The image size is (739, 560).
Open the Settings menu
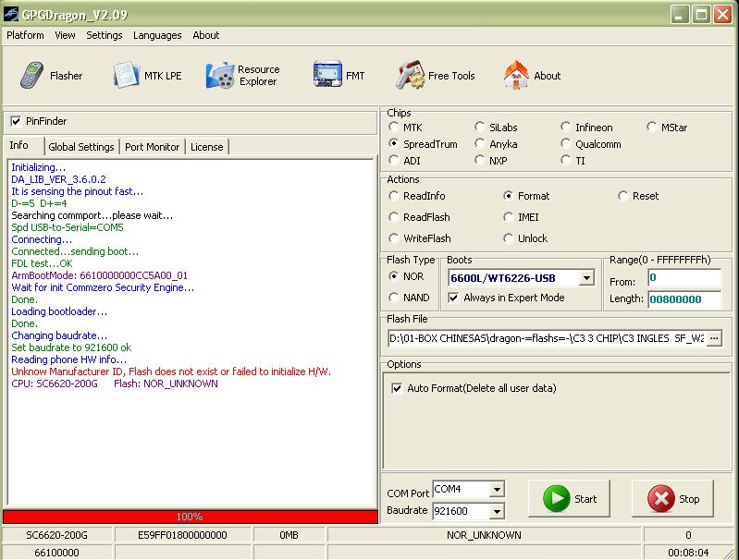105,35
